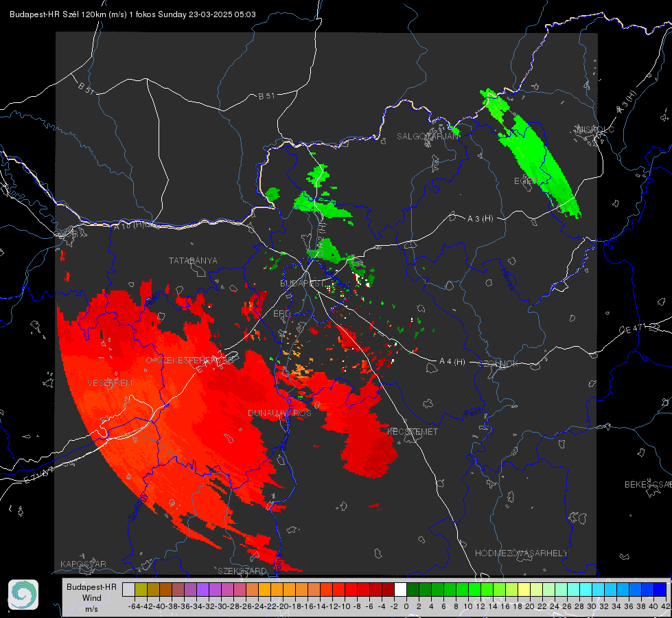Select the bright red swatch between -10 and -8
The width and height of the screenshot is (672, 618).
click(x=351, y=590)
